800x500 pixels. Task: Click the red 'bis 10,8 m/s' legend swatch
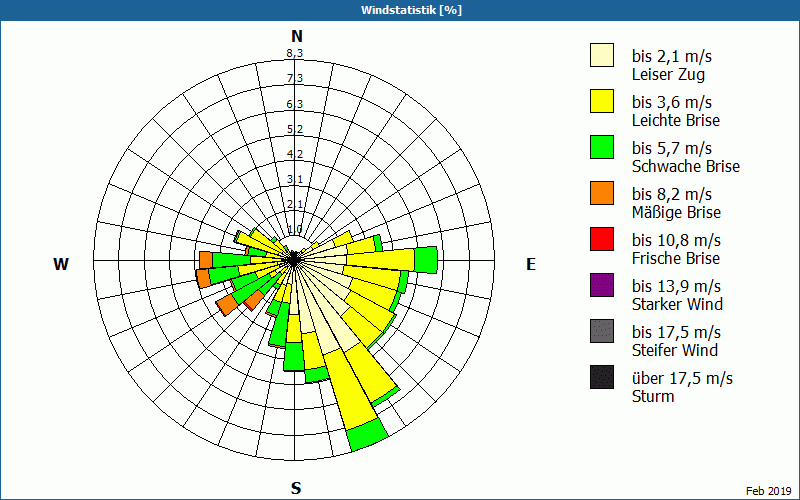click(602, 239)
